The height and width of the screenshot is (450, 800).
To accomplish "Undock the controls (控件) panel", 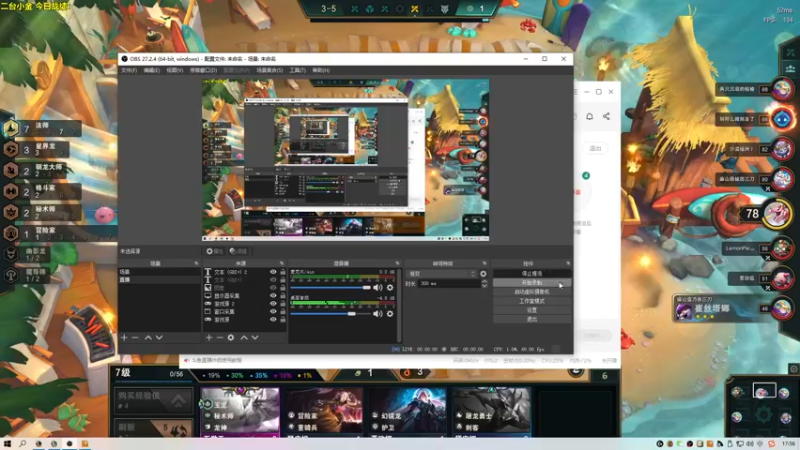I will [x=568, y=263].
